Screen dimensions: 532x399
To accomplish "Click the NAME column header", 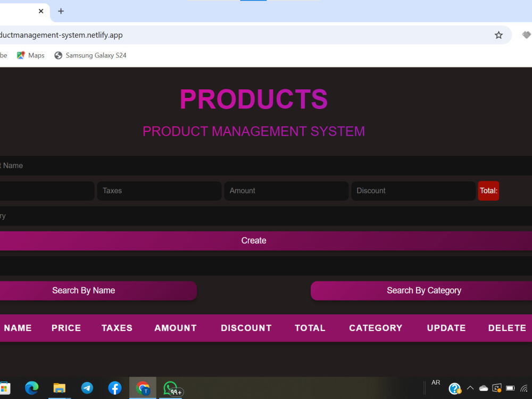I will point(18,328).
